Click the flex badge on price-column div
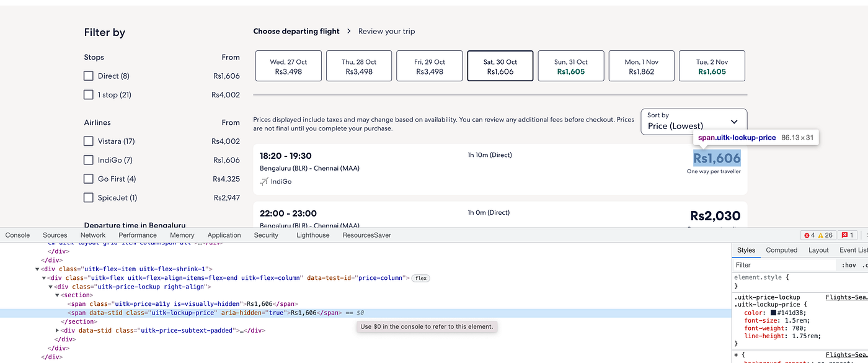 click(421, 278)
